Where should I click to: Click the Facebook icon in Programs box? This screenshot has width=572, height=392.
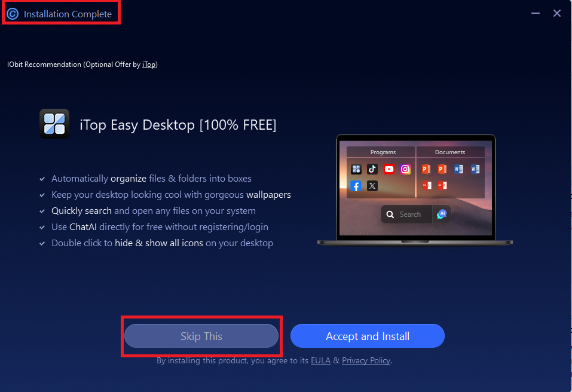tap(356, 186)
